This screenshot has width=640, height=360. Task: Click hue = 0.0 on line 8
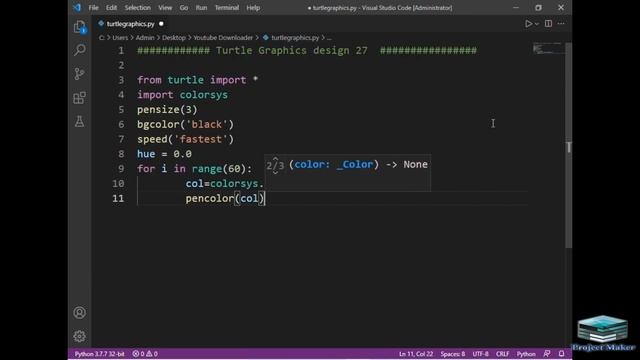(x=164, y=154)
